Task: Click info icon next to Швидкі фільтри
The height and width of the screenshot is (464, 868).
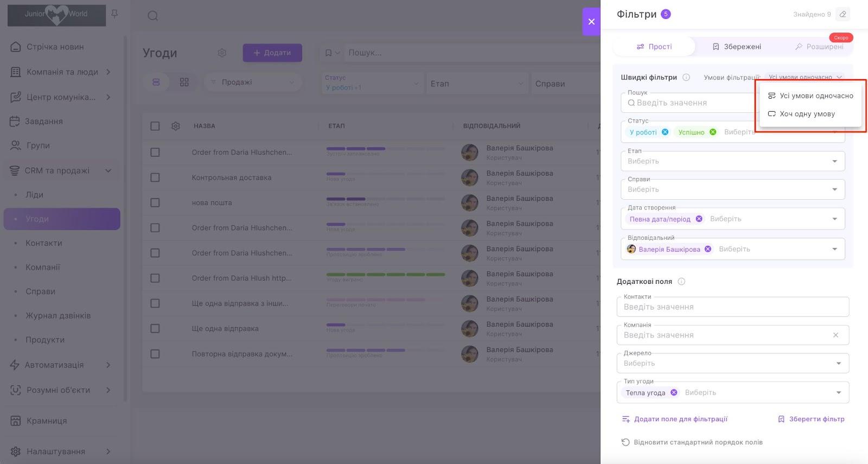Action: tap(686, 77)
